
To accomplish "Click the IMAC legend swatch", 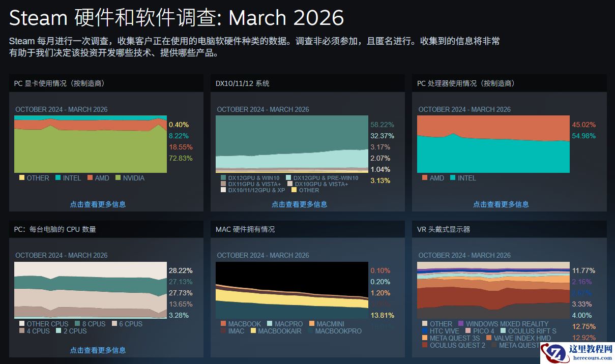I will (x=223, y=331).
